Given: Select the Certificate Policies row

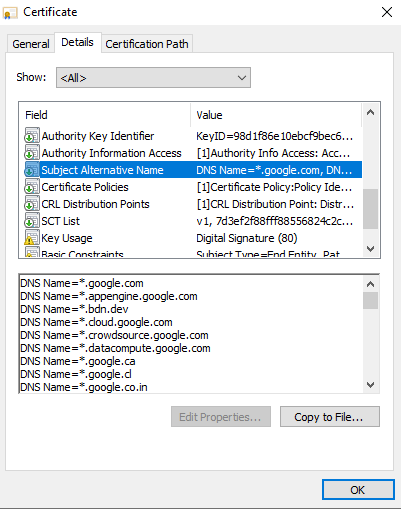Looking at the screenshot, I should pyautogui.click(x=193, y=187).
